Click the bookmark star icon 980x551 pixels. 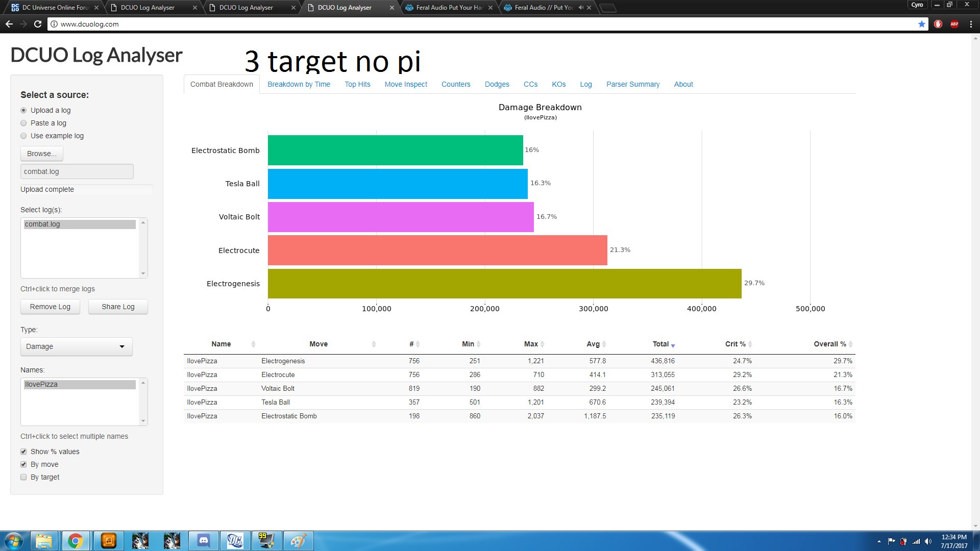click(x=921, y=24)
